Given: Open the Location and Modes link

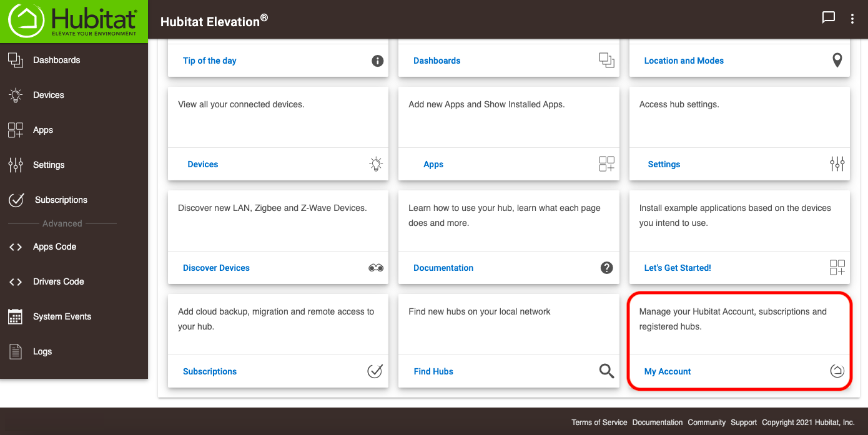Looking at the screenshot, I should click(x=684, y=61).
